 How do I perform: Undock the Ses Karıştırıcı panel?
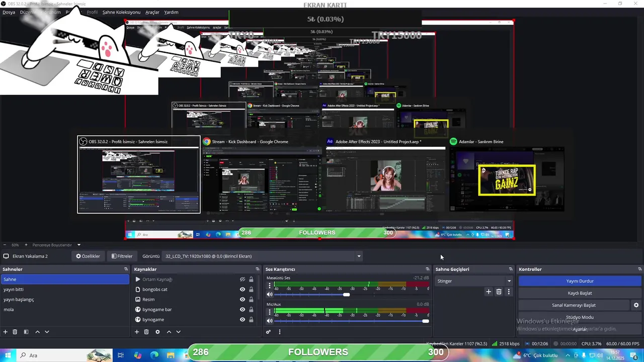428,269
